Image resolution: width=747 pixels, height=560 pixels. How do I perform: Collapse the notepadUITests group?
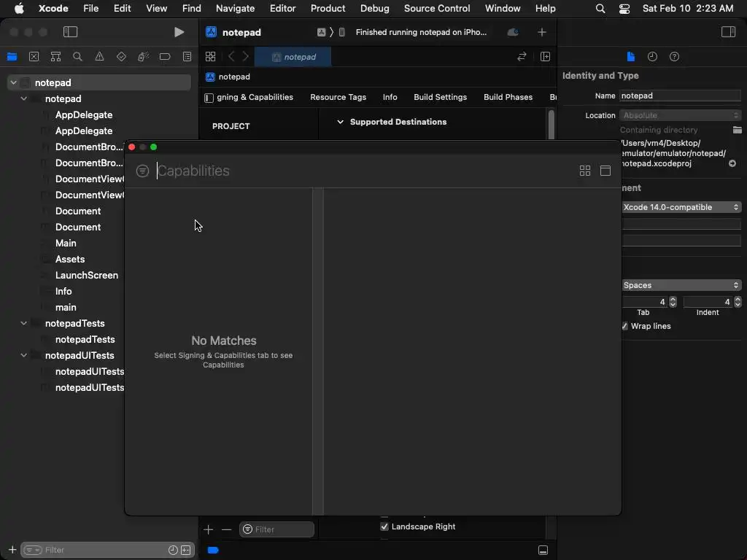[x=24, y=355]
